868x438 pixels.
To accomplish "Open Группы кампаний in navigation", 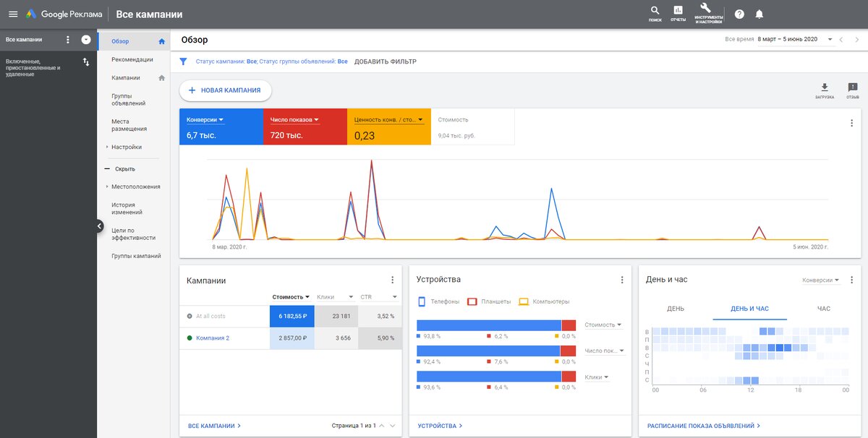I will click(x=136, y=256).
